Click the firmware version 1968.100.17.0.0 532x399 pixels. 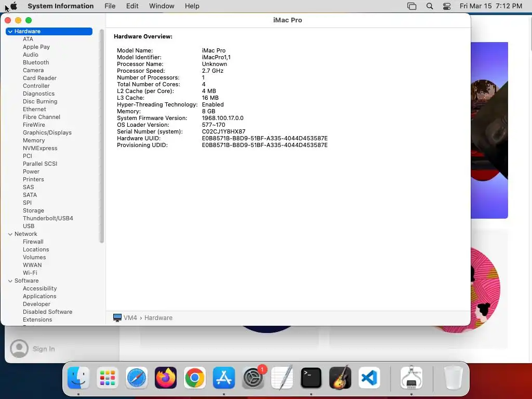point(222,118)
